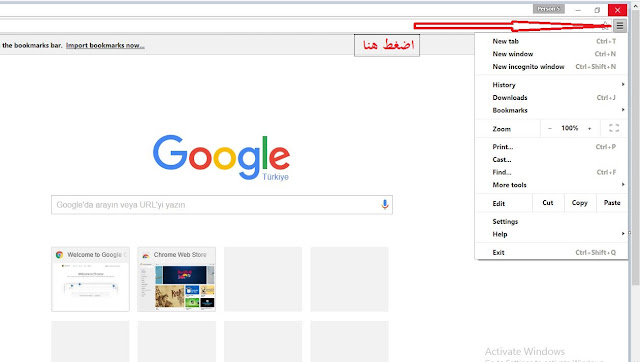The image size is (640, 362).
Task: Choose Find... in the menu
Action: click(x=551, y=172)
